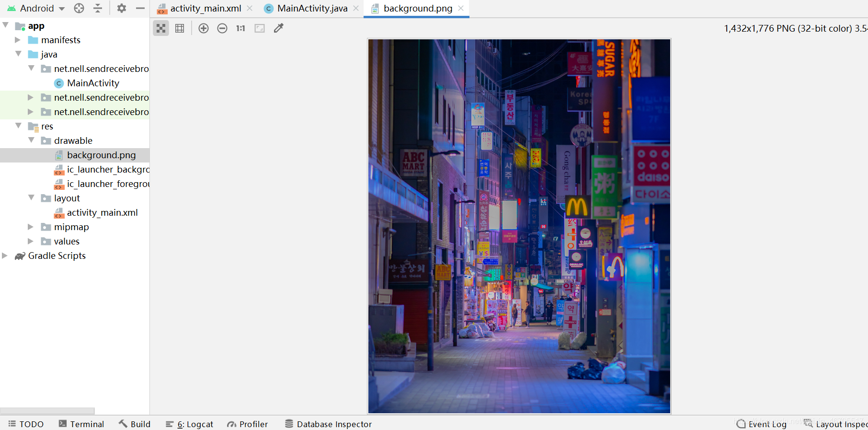
Task: Collapse all project tree nodes
Action: click(98, 8)
